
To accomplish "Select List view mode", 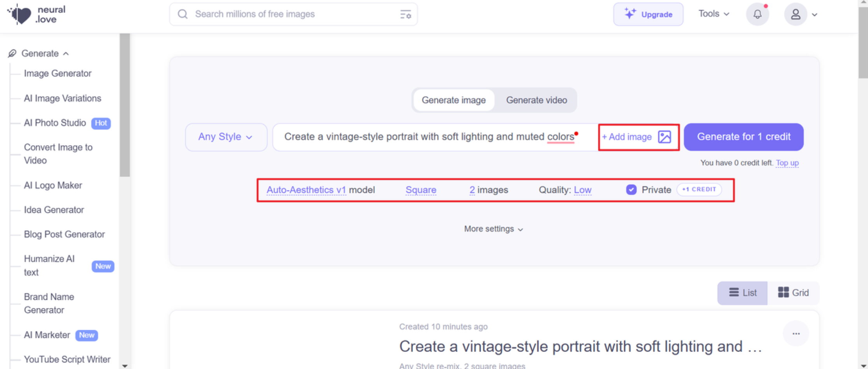I will 742,293.
